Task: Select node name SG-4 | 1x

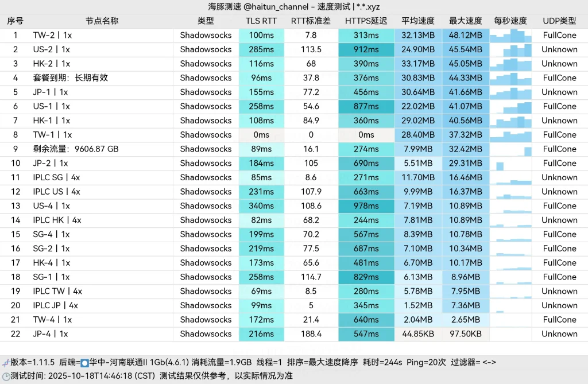Action: (x=51, y=234)
